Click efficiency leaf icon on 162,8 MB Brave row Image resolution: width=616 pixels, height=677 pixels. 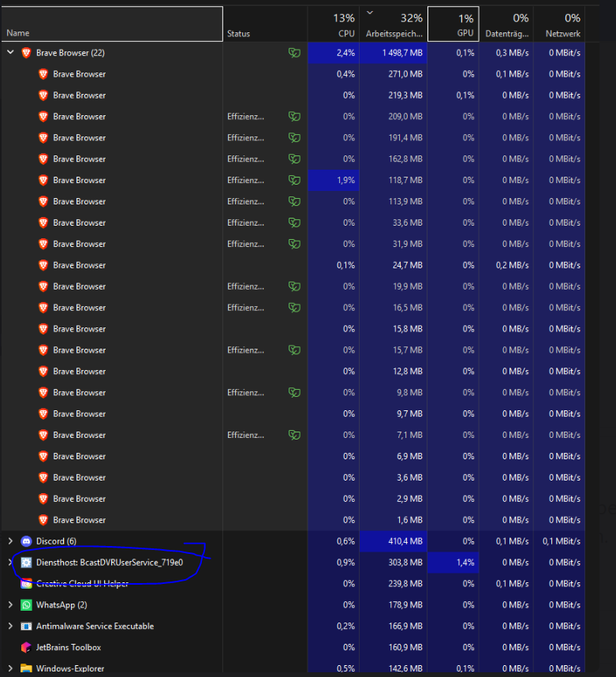pos(294,159)
